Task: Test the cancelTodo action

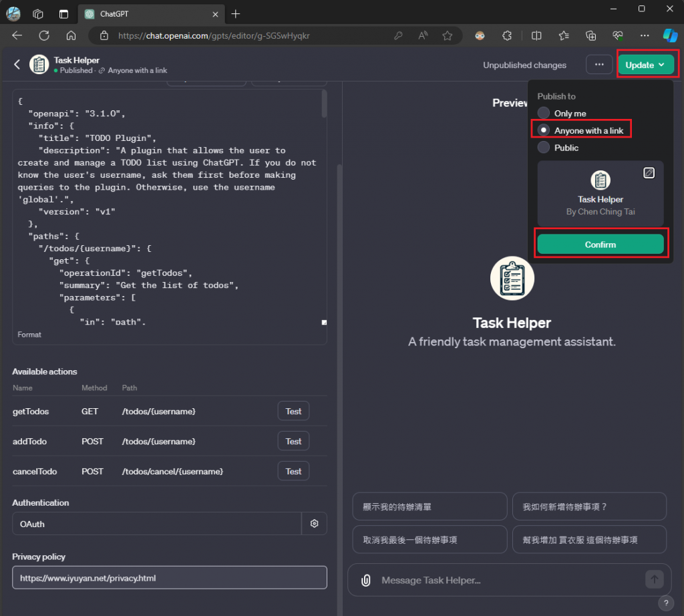Action: 294,471
